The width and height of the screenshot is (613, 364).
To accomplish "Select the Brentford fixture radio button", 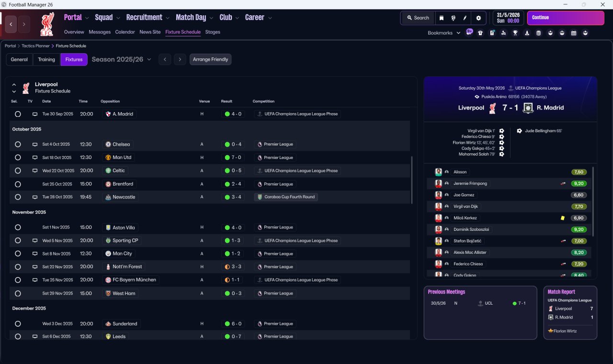I will click(x=18, y=184).
